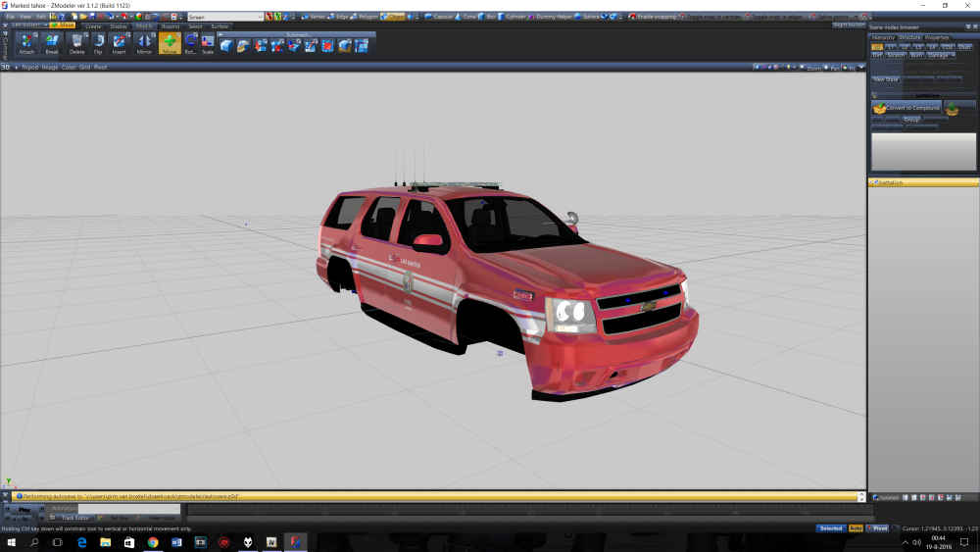Activate the Move tool

tap(170, 42)
